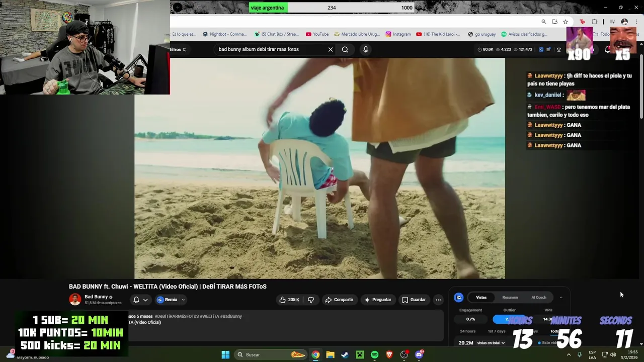Click the ESP LAA language indicator
The height and width of the screenshot is (362, 644).
(592, 354)
